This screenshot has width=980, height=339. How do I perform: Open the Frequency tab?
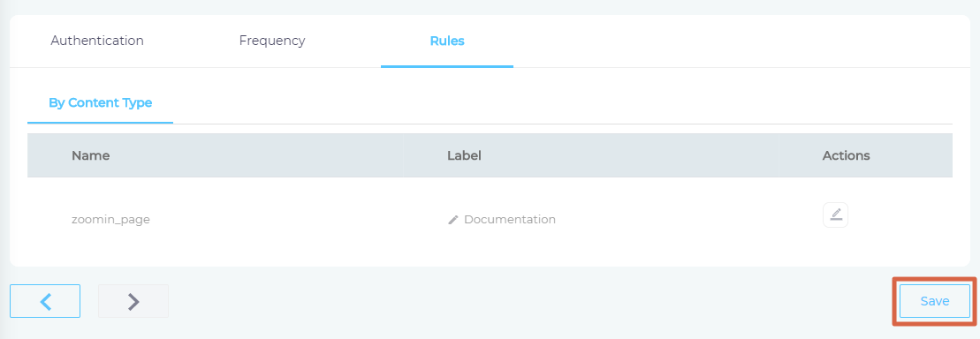point(272,41)
